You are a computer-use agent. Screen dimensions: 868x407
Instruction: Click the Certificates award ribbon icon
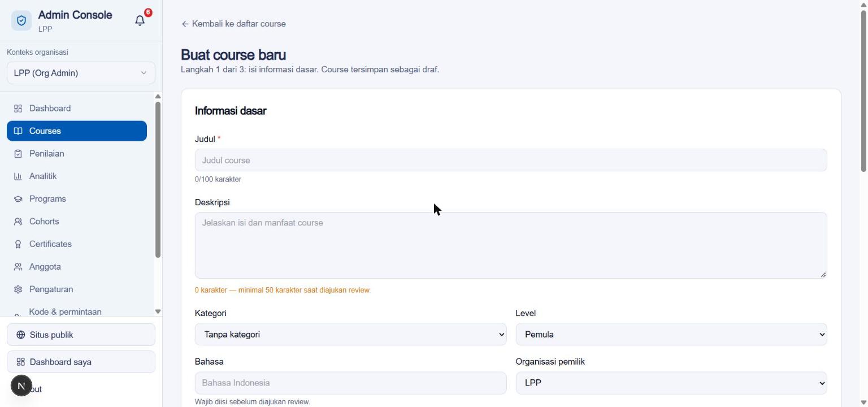coord(18,244)
